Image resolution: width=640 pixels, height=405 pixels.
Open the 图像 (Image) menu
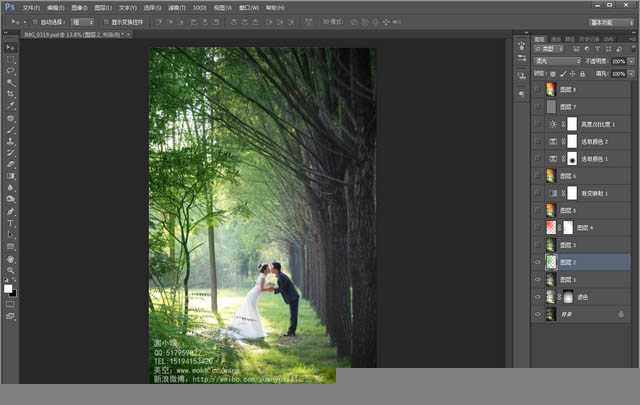click(x=79, y=8)
